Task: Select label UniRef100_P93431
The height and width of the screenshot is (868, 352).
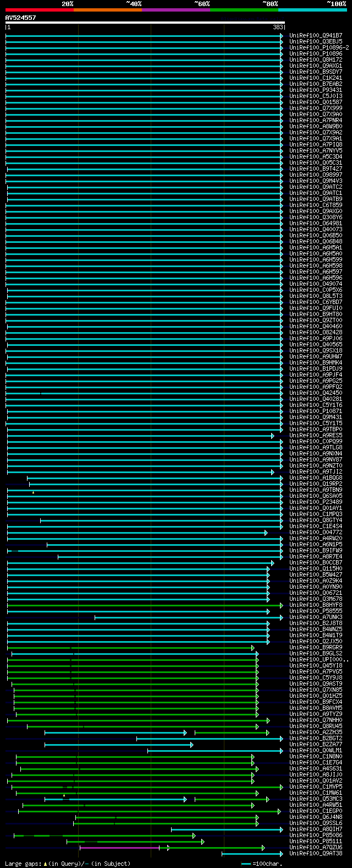Action: coord(316,90)
